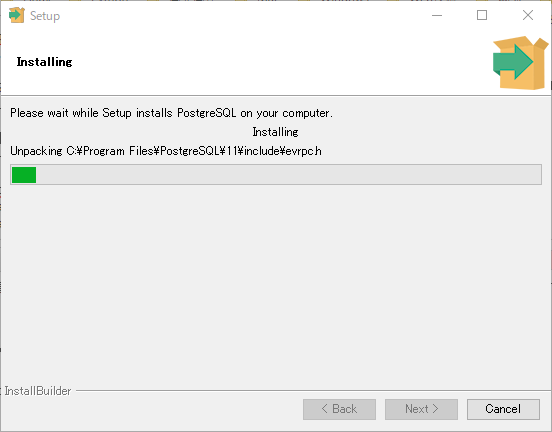Click the Setup icon in title bar
The height and width of the screenshot is (432, 552).
pyautogui.click(x=17, y=15)
